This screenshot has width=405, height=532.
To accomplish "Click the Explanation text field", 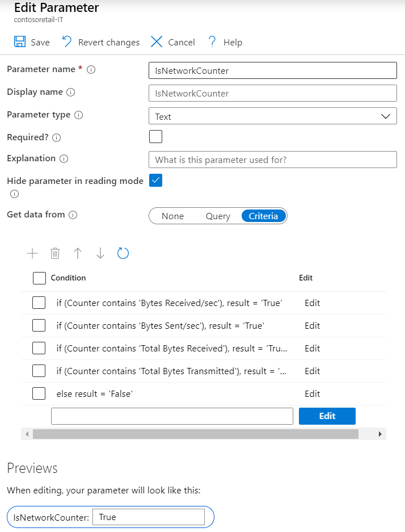I will [x=272, y=160].
